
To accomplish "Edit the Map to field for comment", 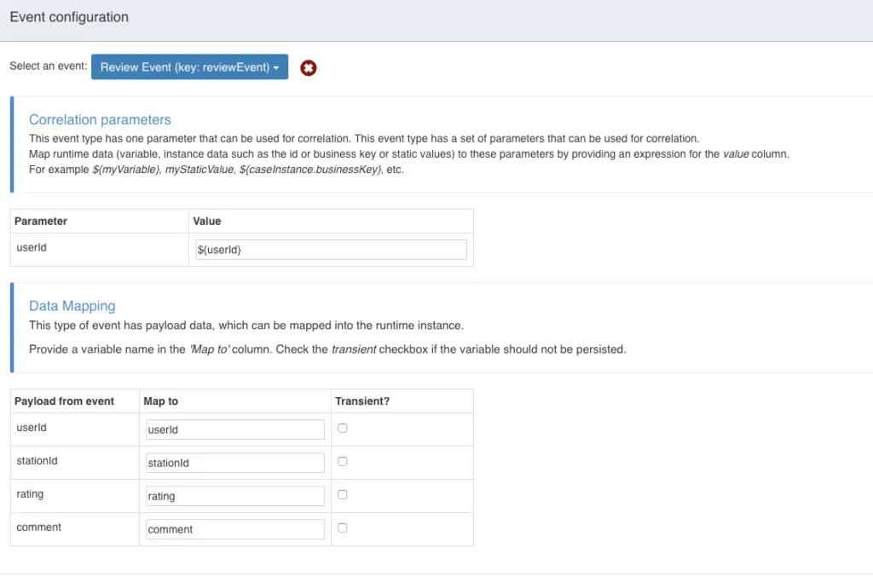I will coord(235,529).
